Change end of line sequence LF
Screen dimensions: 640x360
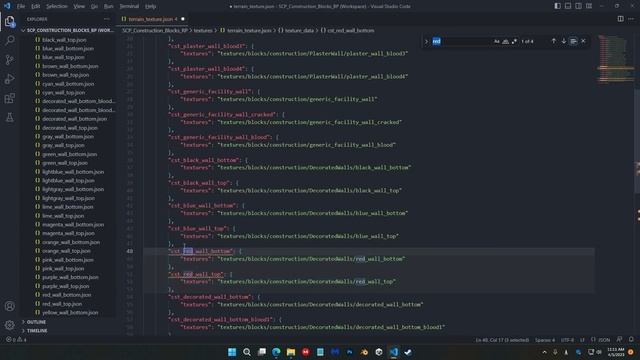click(x=582, y=340)
